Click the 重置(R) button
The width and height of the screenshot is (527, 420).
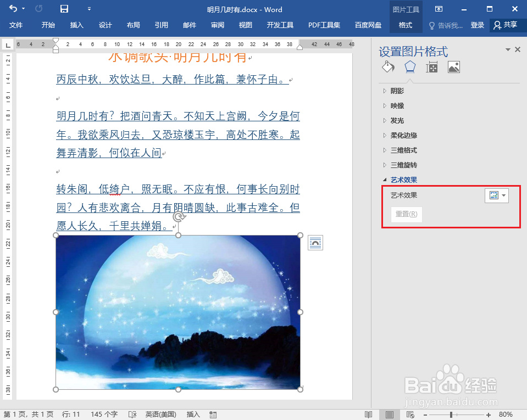pos(406,214)
